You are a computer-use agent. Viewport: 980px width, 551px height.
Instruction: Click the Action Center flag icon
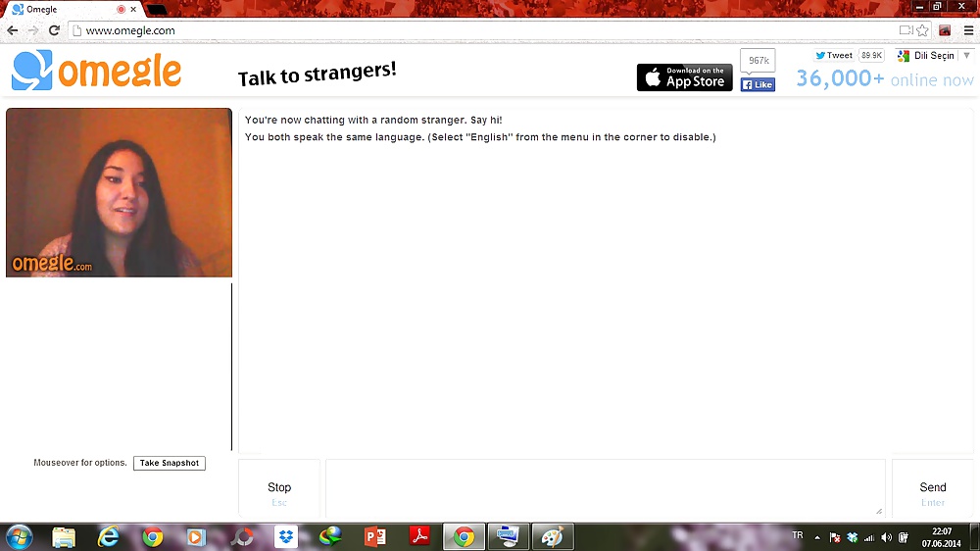[x=835, y=538]
